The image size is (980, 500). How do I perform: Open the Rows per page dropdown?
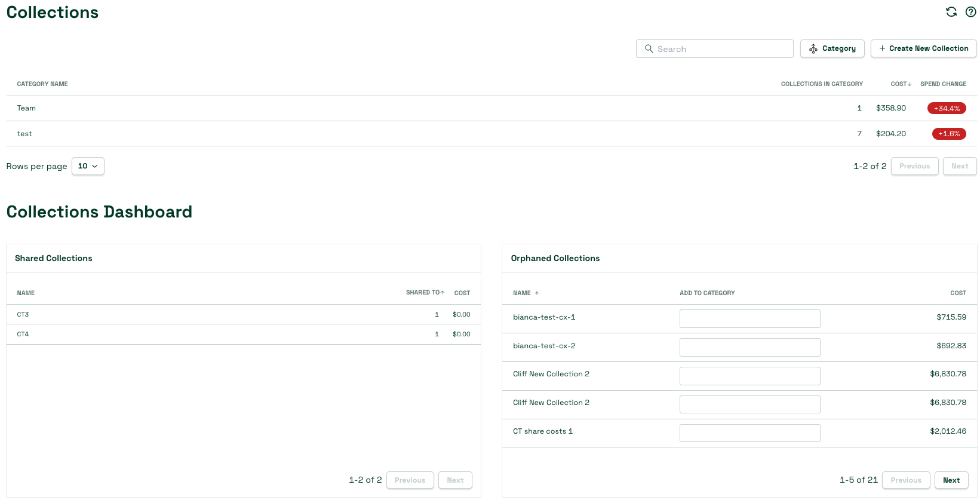pos(88,166)
